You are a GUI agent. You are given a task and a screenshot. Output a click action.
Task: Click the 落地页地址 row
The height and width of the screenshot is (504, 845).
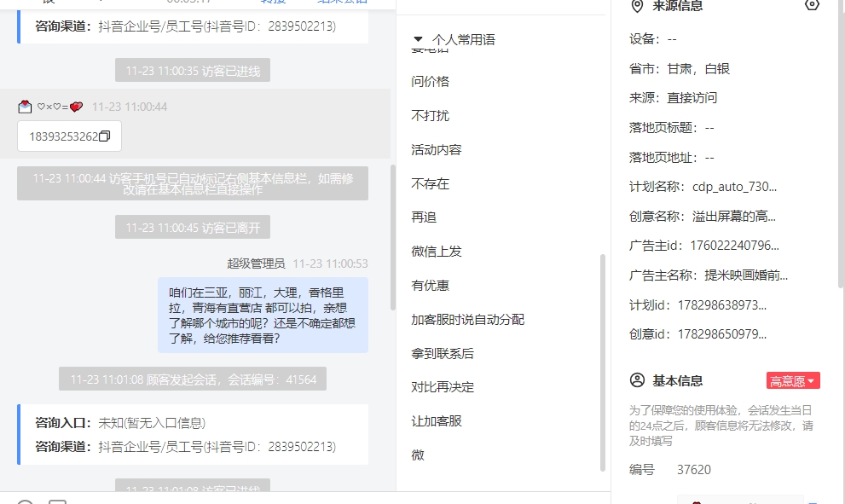671,158
